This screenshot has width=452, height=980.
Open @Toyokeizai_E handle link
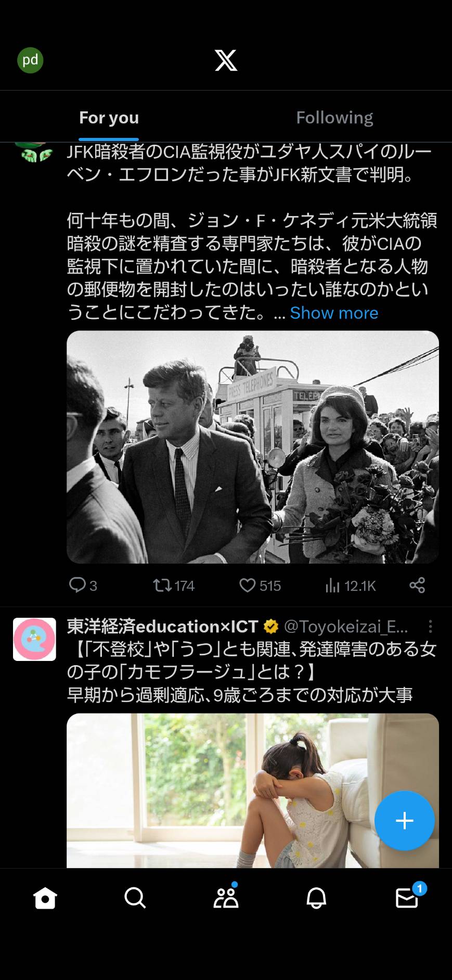point(346,626)
